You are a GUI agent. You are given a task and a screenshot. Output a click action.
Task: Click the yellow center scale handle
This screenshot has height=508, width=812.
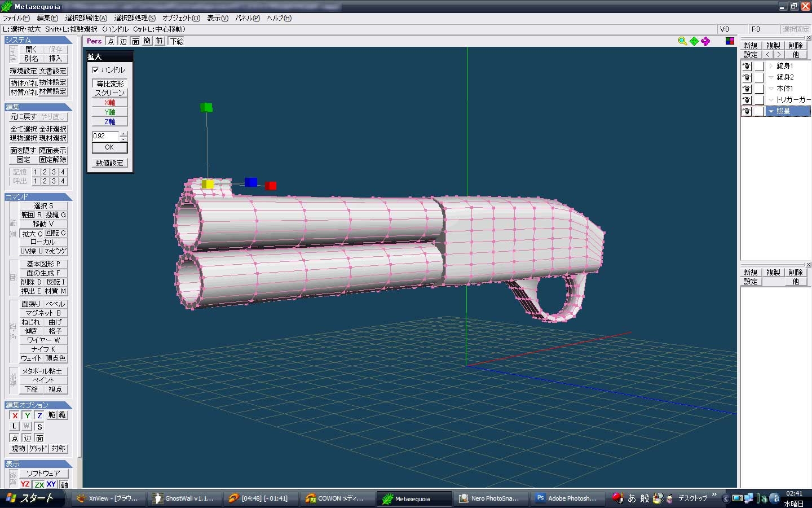(x=208, y=184)
